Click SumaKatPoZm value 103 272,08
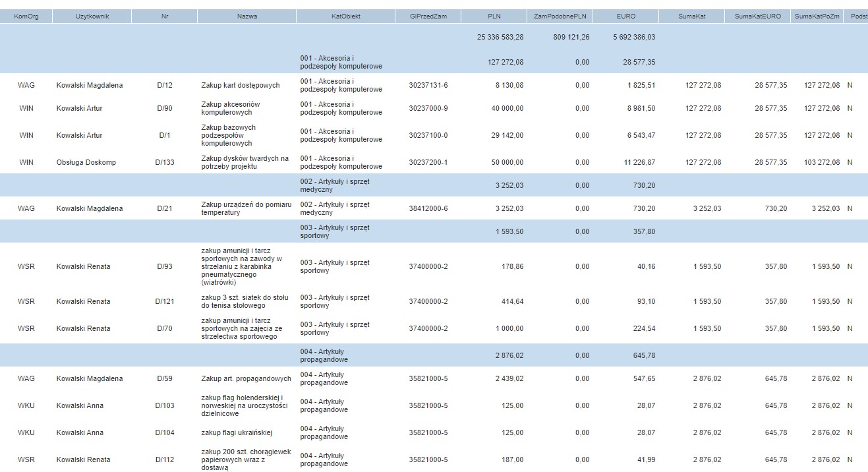The width and height of the screenshot is (868, 472). click(821, 162)
